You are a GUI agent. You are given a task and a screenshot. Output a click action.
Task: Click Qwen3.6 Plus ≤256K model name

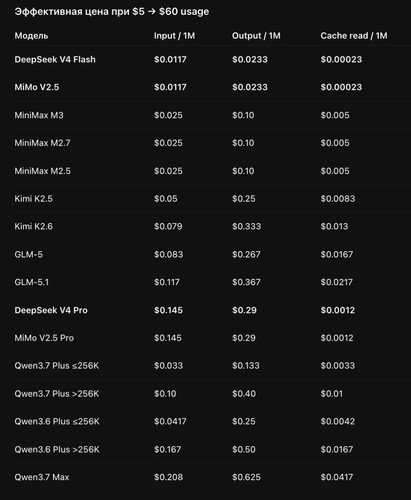tap(57, 421)
